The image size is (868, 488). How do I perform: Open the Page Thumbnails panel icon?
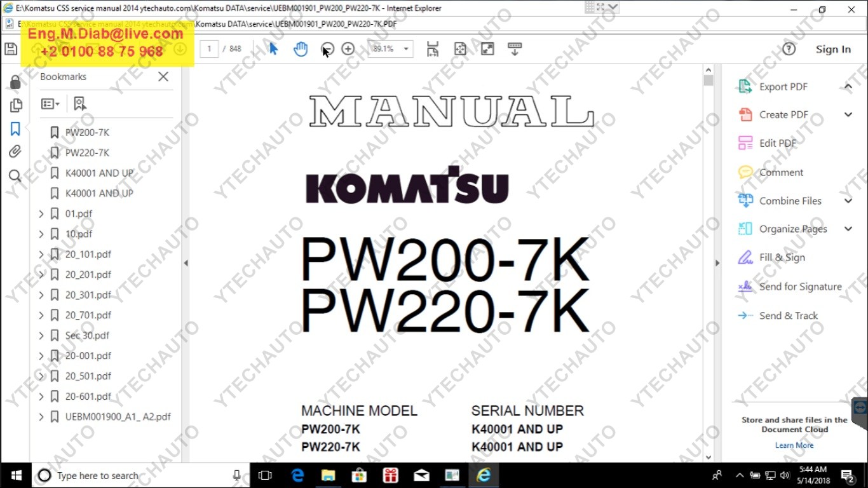point(15,105)
